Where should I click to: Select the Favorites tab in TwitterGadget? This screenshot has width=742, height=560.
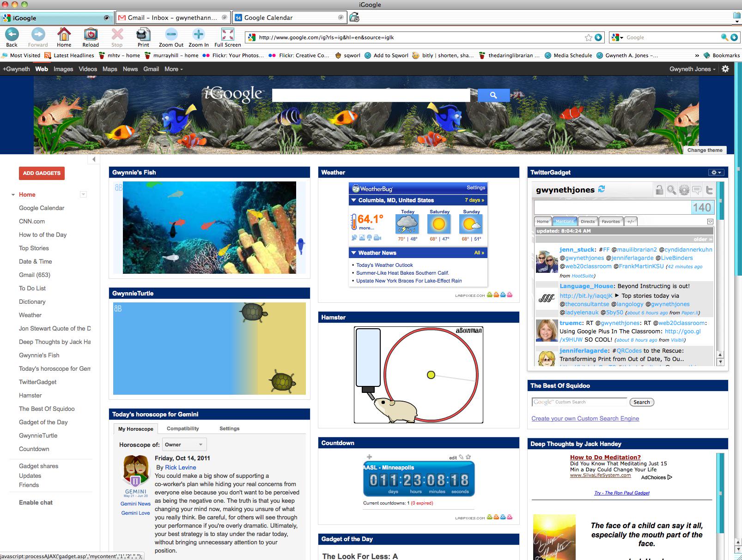(611, 222)
